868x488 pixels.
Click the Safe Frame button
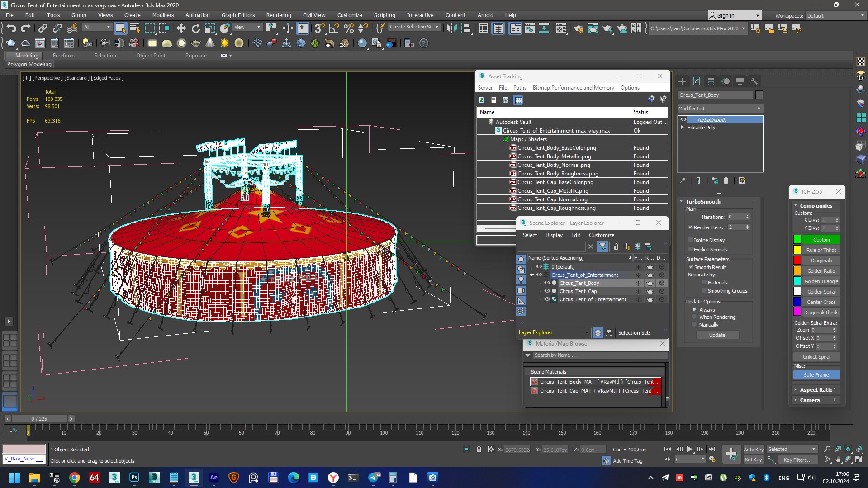[816, 375]
